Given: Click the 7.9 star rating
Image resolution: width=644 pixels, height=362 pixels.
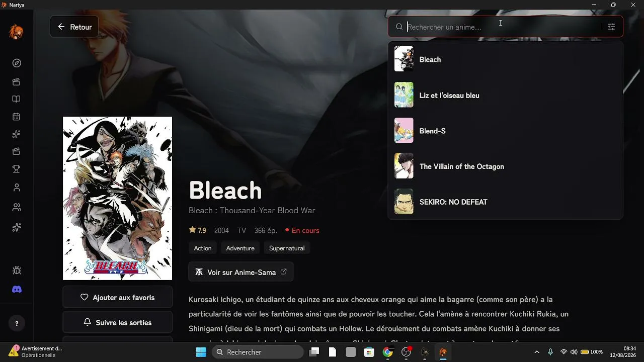Looking at the screenshot, I should coord(198,230).
